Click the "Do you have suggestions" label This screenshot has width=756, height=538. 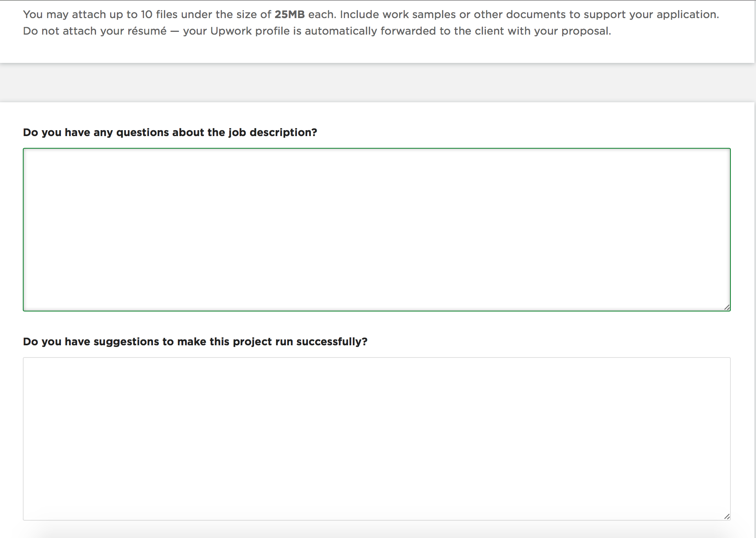click(195, 342)
